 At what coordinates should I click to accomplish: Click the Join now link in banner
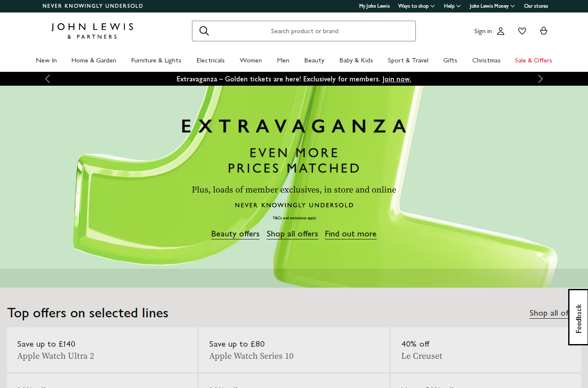pos(396,79)
